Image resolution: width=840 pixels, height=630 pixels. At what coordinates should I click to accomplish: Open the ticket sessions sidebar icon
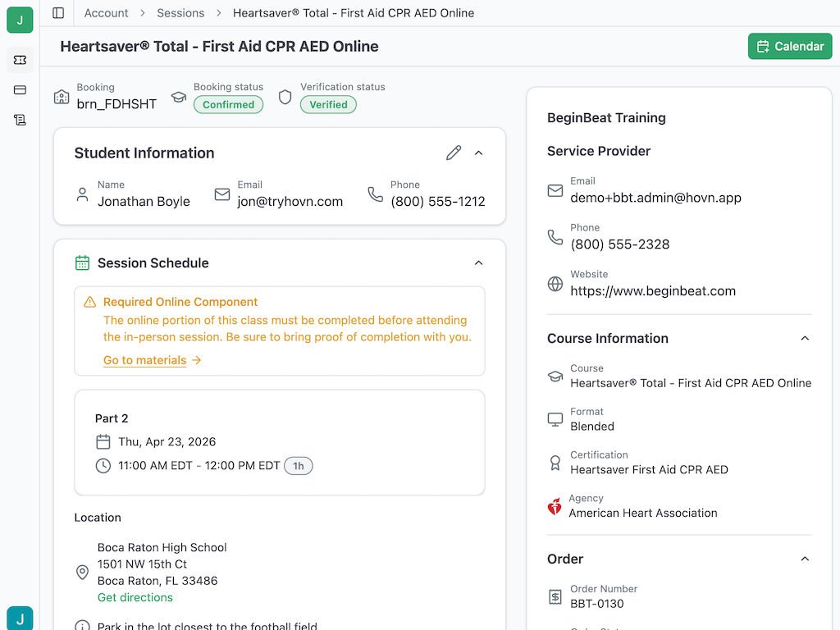click(x=20, y=60)
